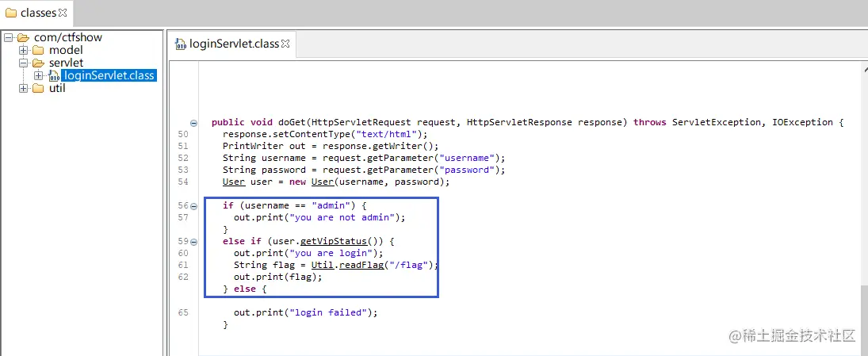Click the model folder icon
The height and width of the screenshot is (356, 868).
38,51
